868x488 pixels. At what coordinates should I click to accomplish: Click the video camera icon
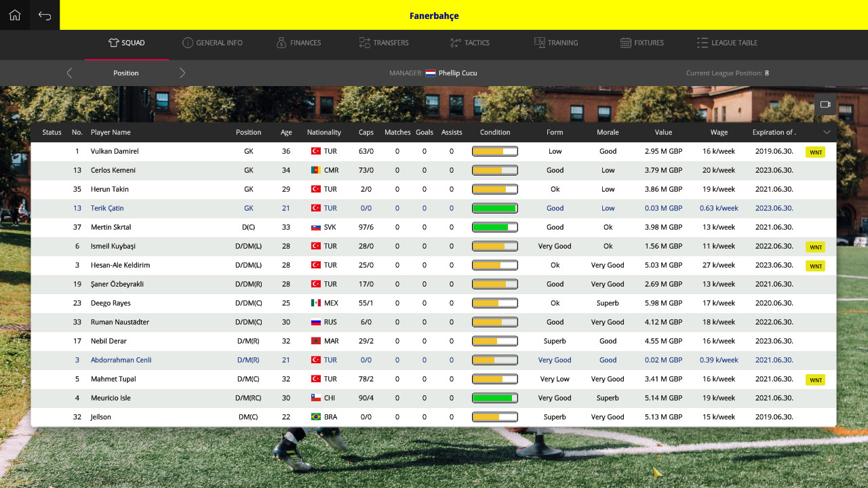tap(825, 104)
